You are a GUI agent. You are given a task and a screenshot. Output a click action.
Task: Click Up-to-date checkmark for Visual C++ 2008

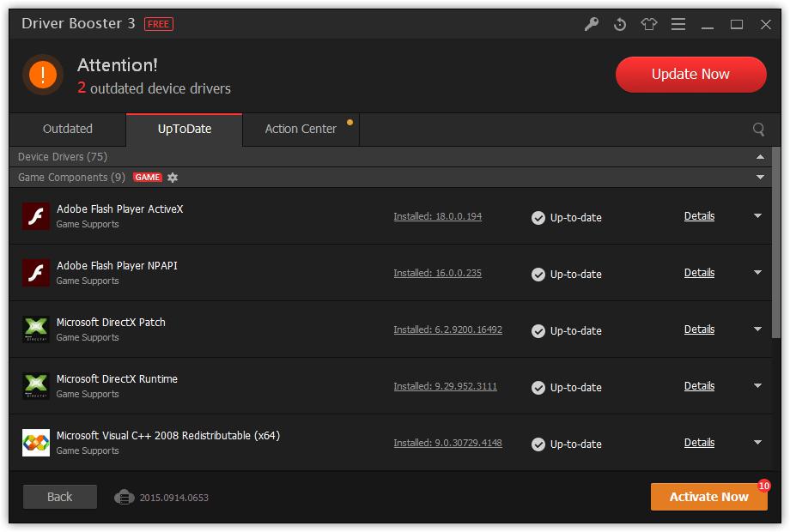(x=538, y=444)
